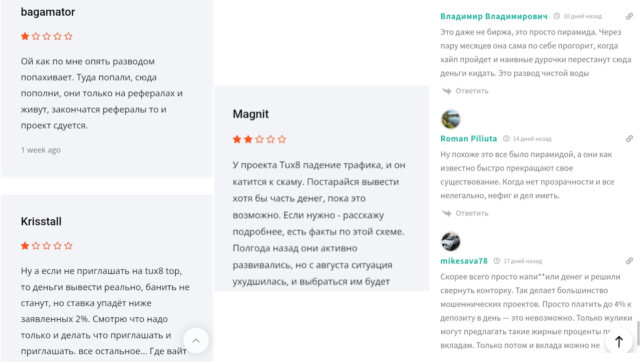This screenshot has height=362, width=644.
Task: Open Владимир Владимирович's profile name
Action: coord(494,16)
